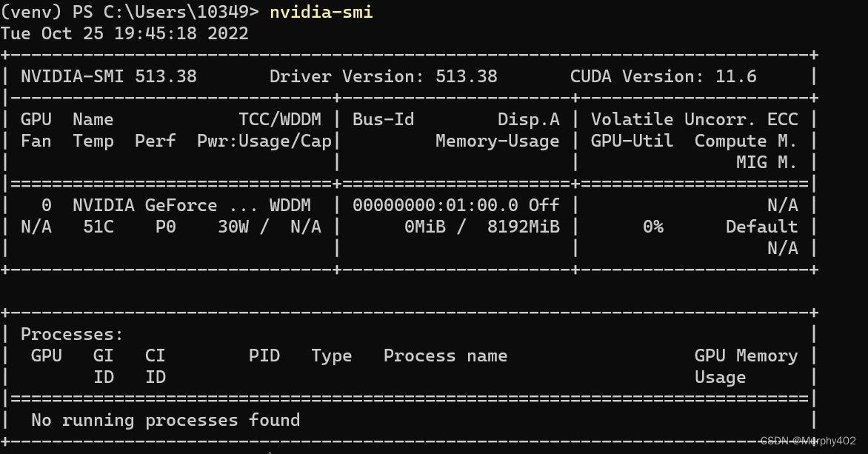868x454 pixels.
Task: Click bus id '00000000:01:00.0'
Action: [435, 205]
